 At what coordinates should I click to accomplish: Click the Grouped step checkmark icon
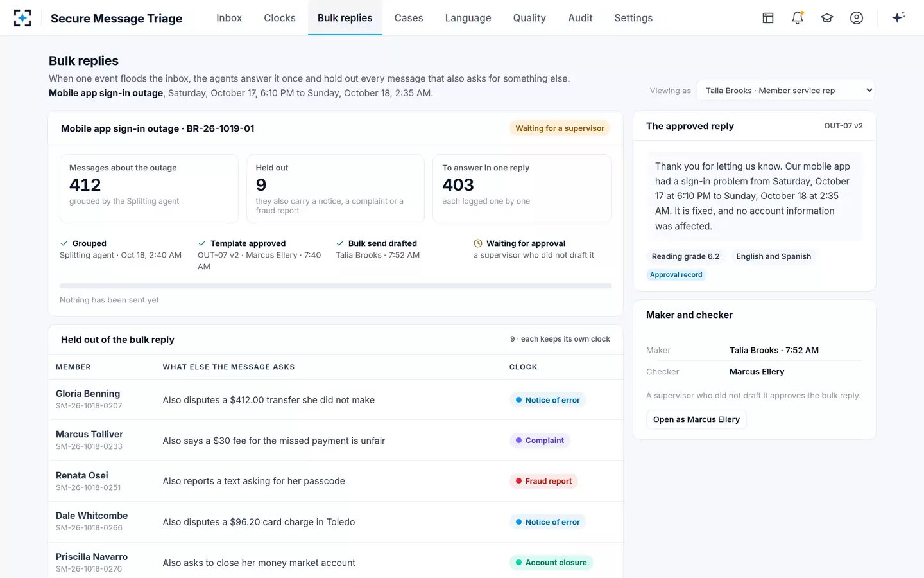[64, 243]
